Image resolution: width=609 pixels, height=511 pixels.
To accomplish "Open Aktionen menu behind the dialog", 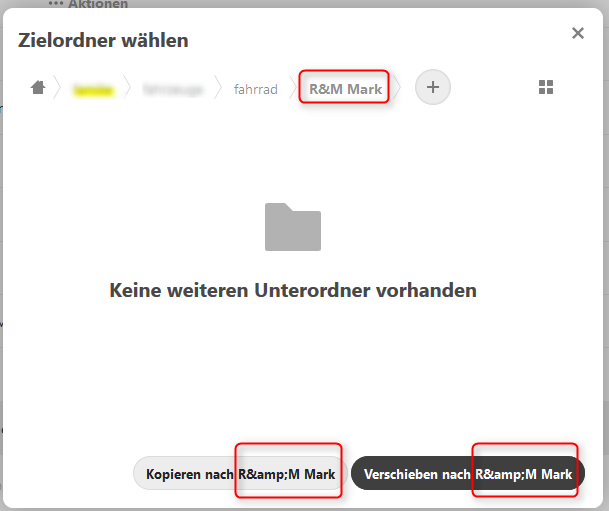I will click(x=88, y=4).
